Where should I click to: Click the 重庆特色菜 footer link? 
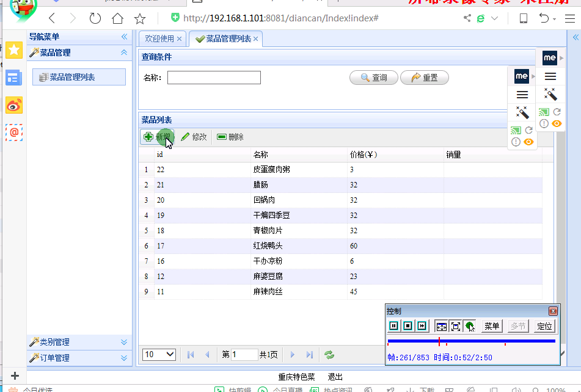296,377
